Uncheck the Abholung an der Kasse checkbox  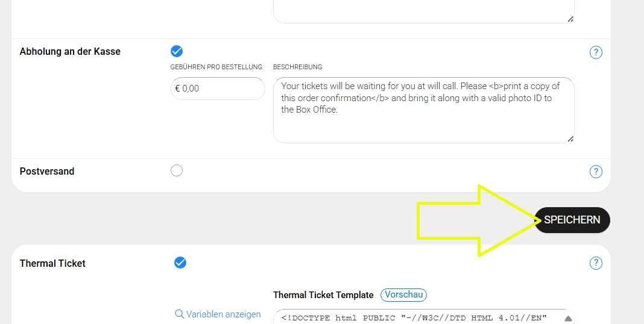pos(177,51)
